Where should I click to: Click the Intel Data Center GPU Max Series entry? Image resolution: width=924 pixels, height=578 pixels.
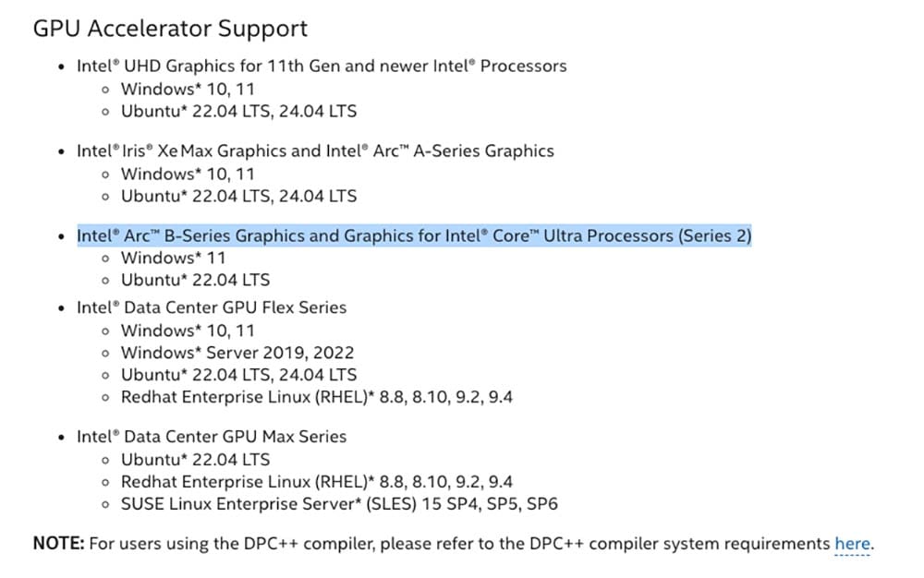pyautogui.click(x=212, y=437)
